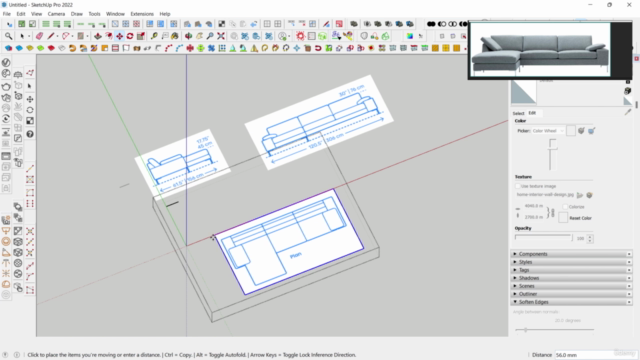Open the File menu
This screenshot has height=360, width=640.
tap(7, 14)
